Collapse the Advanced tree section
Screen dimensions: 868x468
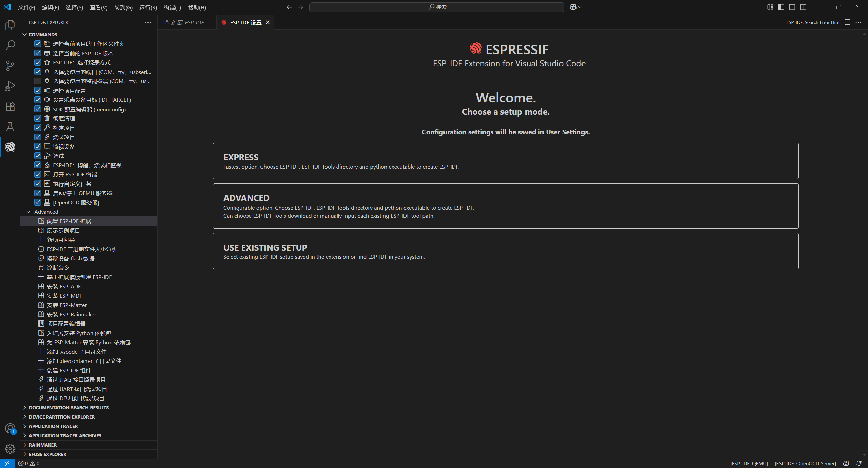(x=29, y=212)
